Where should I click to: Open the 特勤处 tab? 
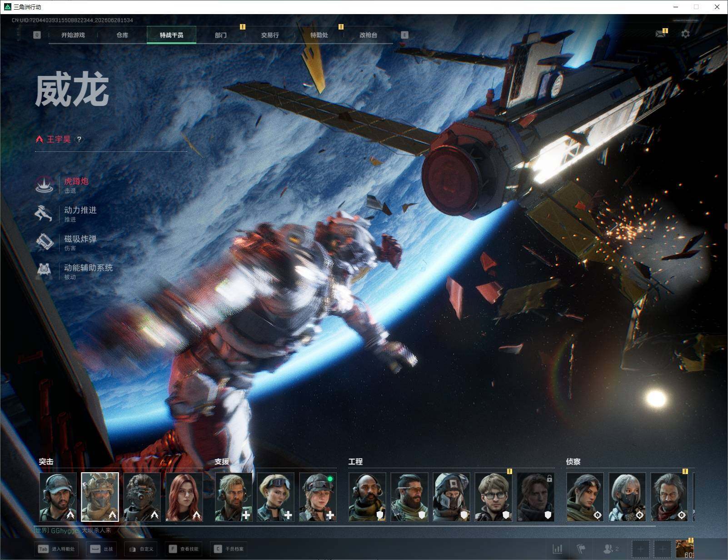coord(319,35)
